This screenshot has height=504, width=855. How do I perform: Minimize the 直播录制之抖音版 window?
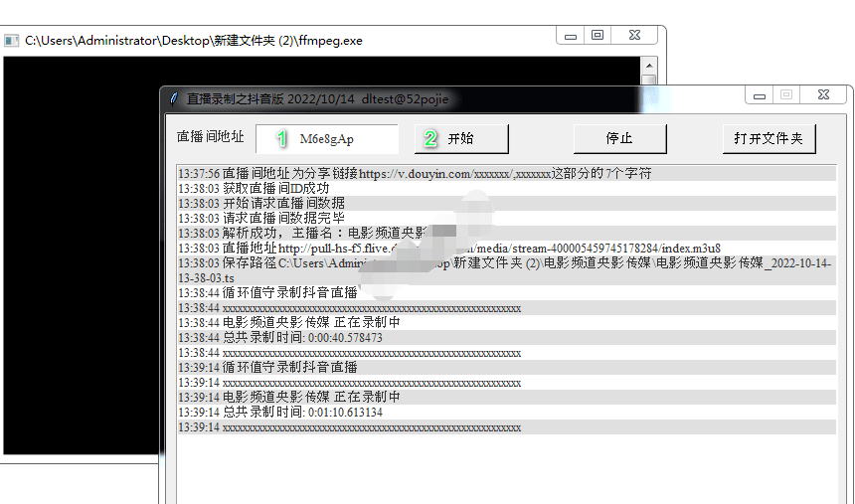pos(760,95)
